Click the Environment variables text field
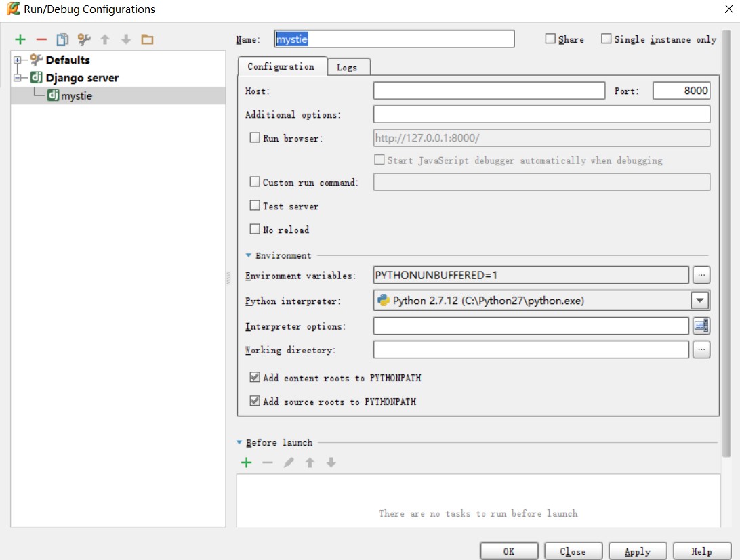Viewport: 740px width, 560px height. pos(531,275)
